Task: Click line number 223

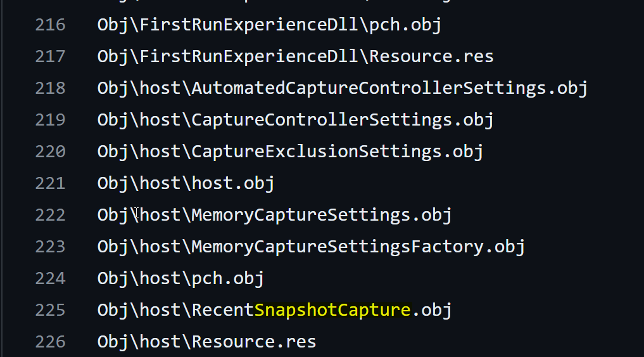Action: [x=50, y=247]
